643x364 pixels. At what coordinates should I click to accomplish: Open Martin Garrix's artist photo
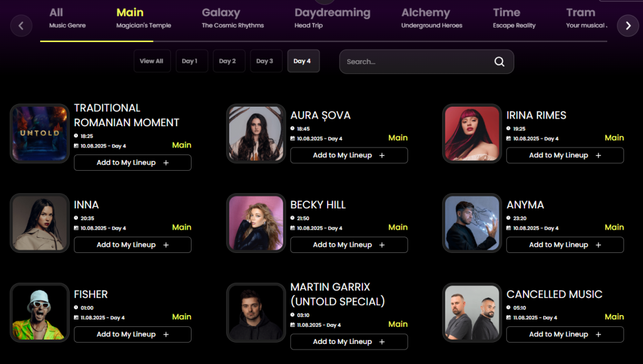point(256,313)
